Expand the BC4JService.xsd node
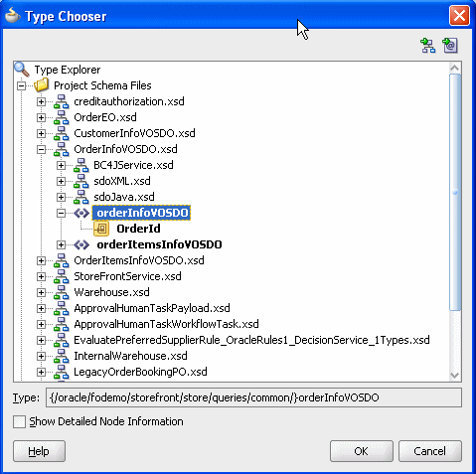 61,165
